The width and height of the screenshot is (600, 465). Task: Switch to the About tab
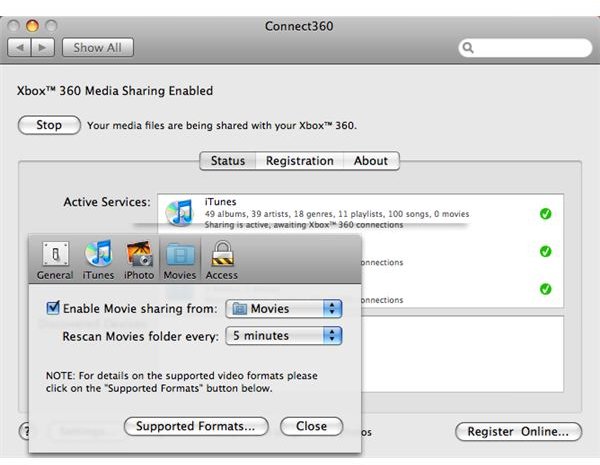[x=371, y=161]
